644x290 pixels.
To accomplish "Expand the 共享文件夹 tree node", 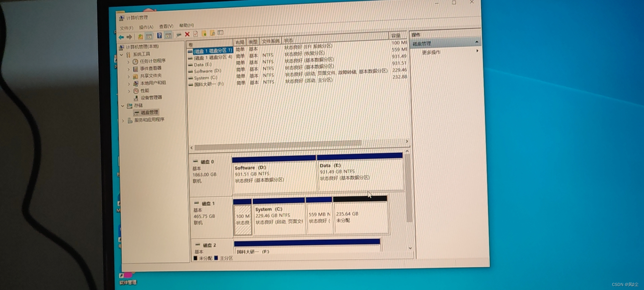I will [129, 77].
